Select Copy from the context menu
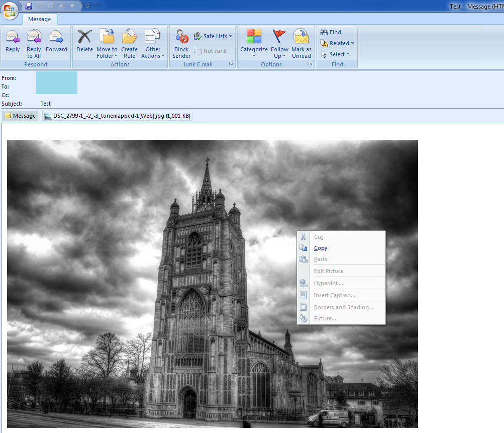 (x=321, y=248)
